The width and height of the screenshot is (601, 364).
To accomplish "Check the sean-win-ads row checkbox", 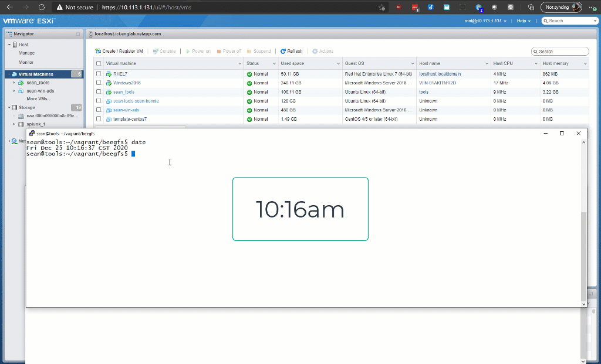I will tap(99, 110).
